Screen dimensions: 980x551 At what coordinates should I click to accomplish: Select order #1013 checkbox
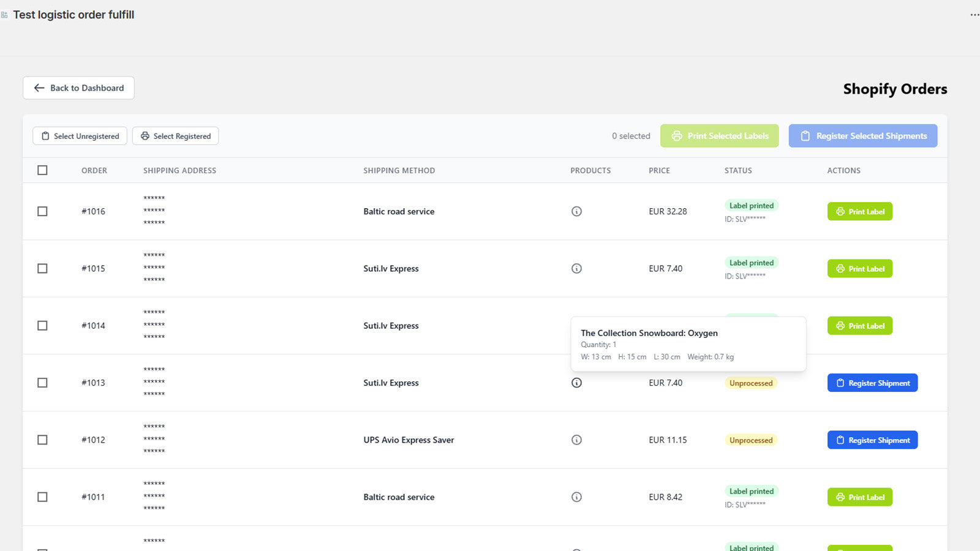click(42, 383)
